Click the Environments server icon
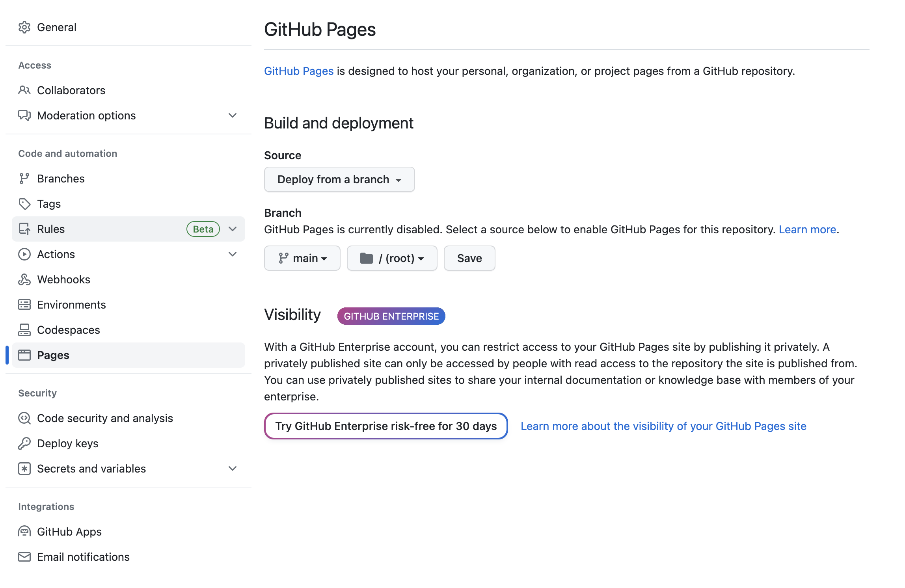This screenshot has width=905, height=588. [x=24, y=305]
